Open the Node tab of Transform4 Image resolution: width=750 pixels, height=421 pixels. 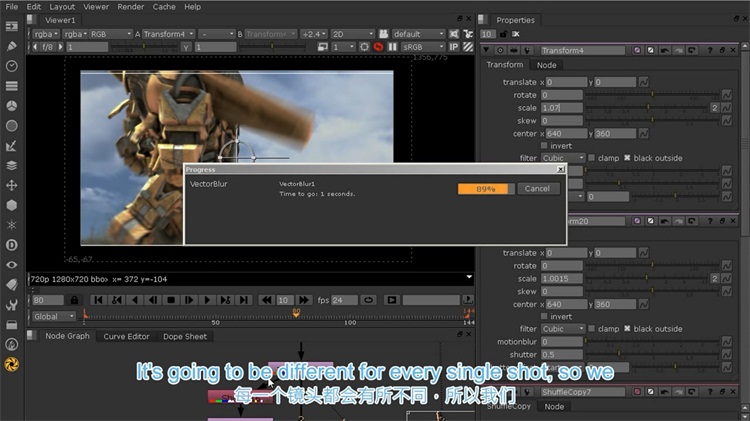[546, 65]
